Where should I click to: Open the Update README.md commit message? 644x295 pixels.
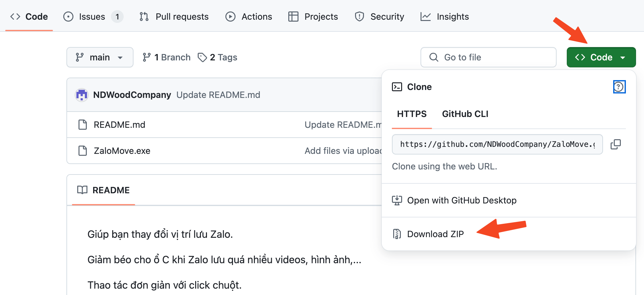(x=218, y=95)
